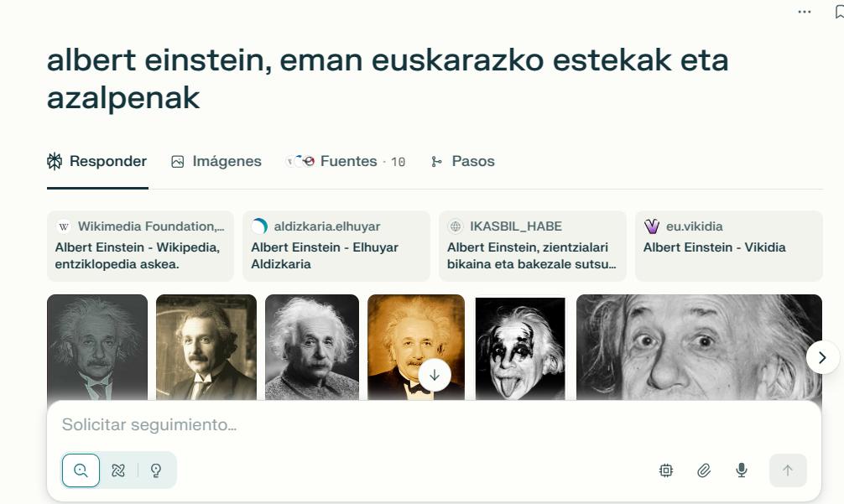Image resolution: width=844 pixels, height=504 pixels.
Task: Click the Wikipedia W favicon
Action: coord(64,226)
